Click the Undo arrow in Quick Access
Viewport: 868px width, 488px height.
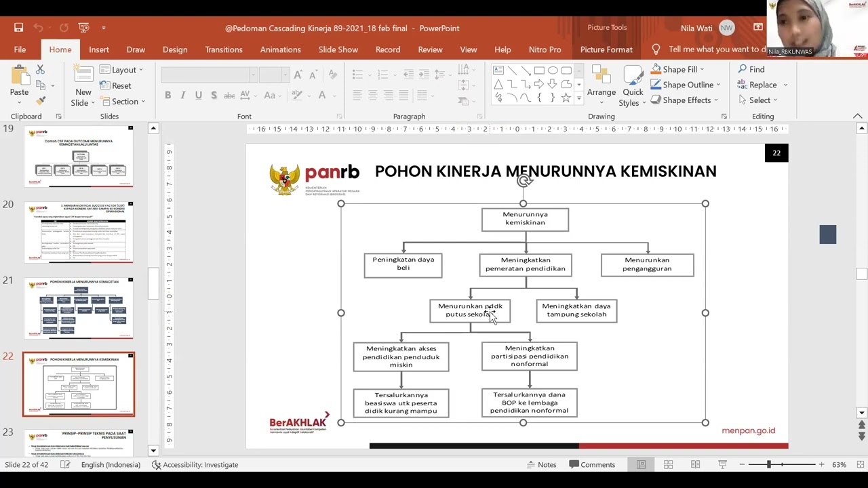coord(39,28)
